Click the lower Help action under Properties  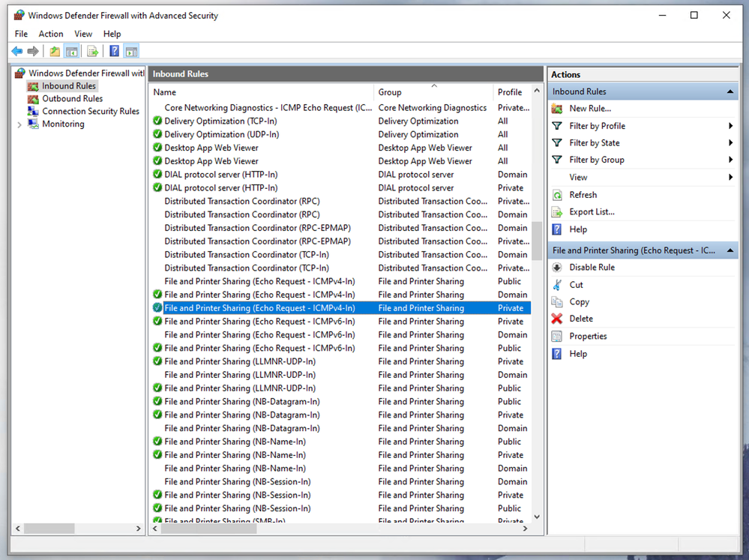point(578,354)
